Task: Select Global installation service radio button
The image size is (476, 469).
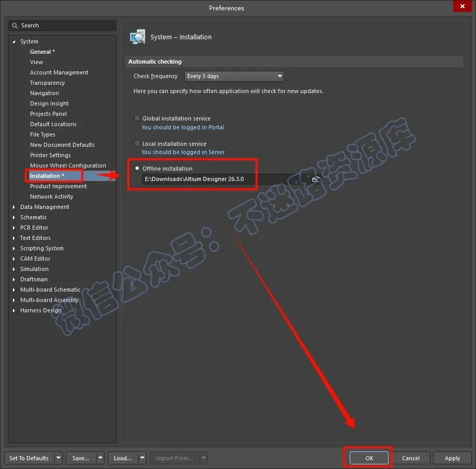Action: (x=137, y=118)
